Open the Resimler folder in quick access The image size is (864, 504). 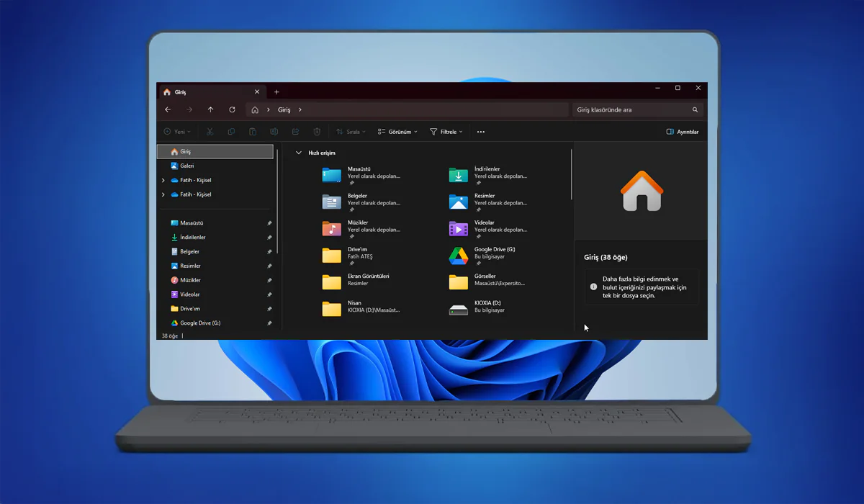point(487,202)
